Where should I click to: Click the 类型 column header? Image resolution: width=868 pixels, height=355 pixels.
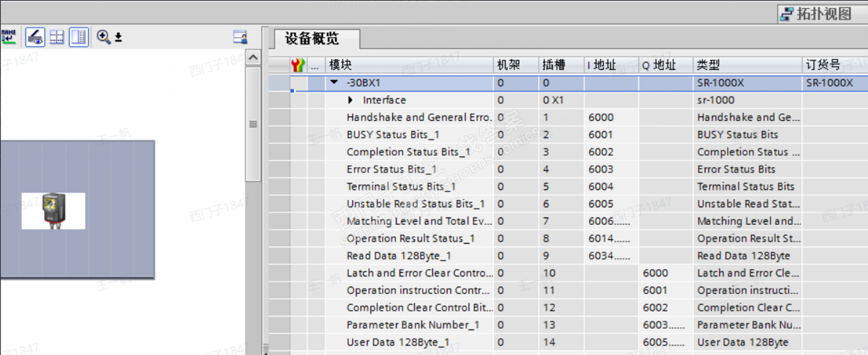[x=747, y=65]
